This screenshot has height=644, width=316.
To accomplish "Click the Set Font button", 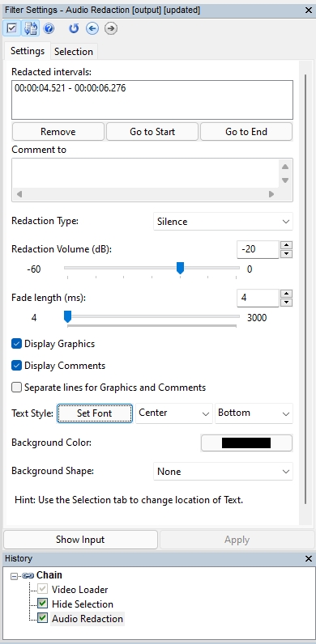I will (x=95, y=413).
